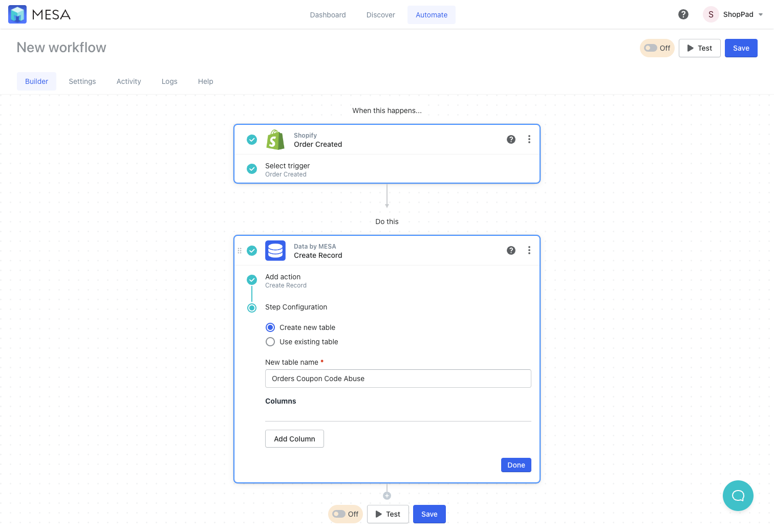The height and width of the screenshot is (532, 774).
Task: Switch to the Activity tab
Action: point(129,81)
